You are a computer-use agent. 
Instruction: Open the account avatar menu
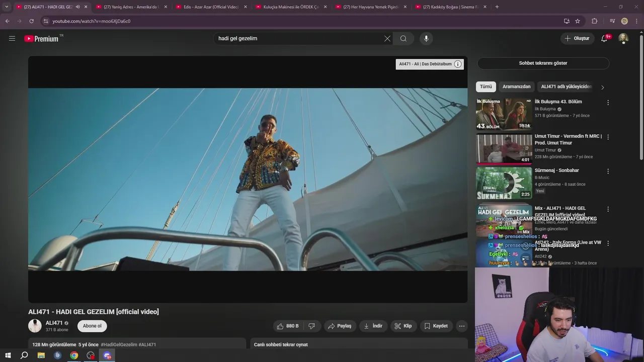(623, 39)
